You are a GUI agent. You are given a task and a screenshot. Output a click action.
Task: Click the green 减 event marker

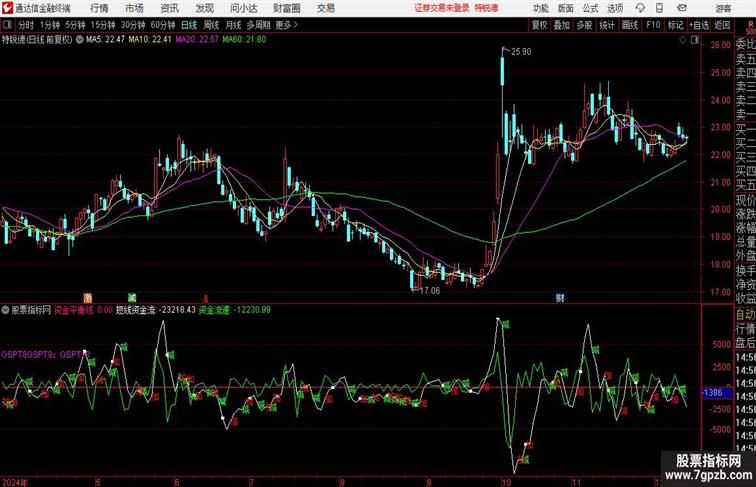click(x=132, y=298)
